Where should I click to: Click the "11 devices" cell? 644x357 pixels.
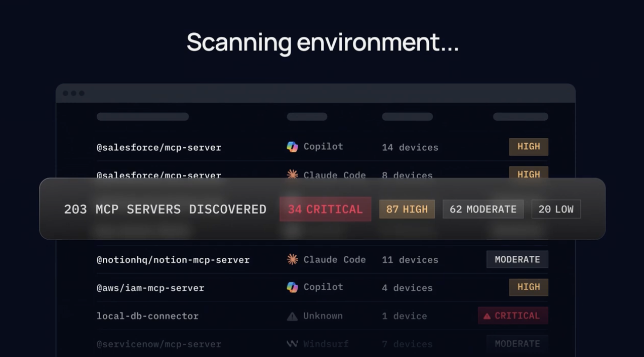click(410, 260)
